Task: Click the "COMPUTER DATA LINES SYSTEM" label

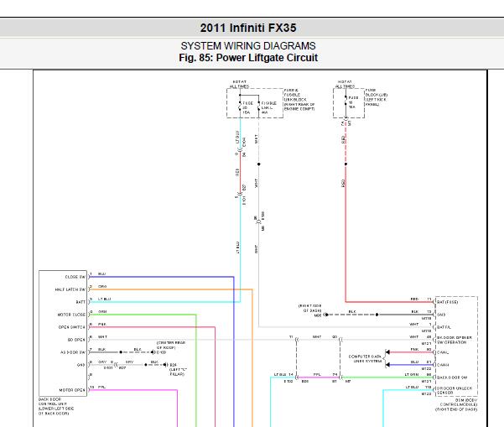Action: (x=365, y=359)
